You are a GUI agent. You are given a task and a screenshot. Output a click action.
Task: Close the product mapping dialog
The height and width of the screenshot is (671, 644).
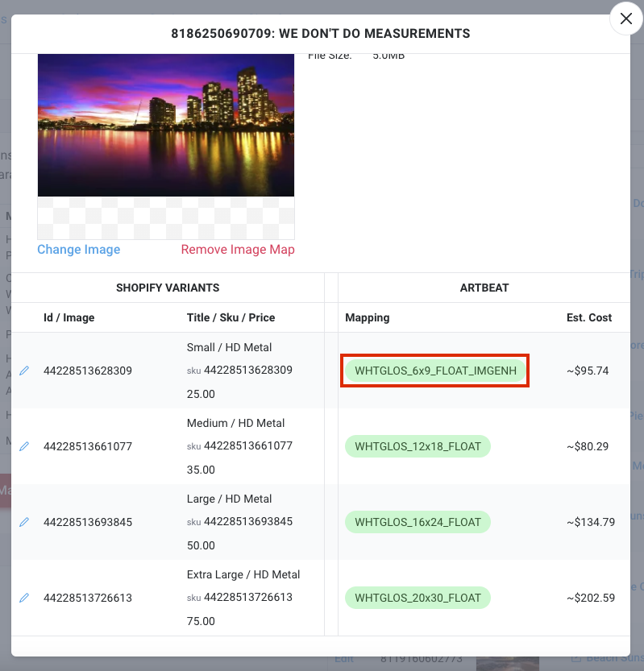pos(626,19)
